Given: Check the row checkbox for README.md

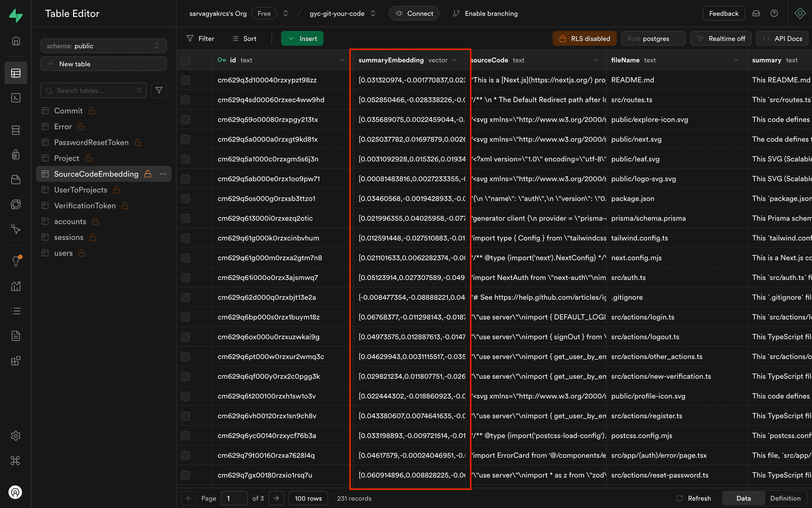Looking at the screenshot, I should tap(186, 80).
